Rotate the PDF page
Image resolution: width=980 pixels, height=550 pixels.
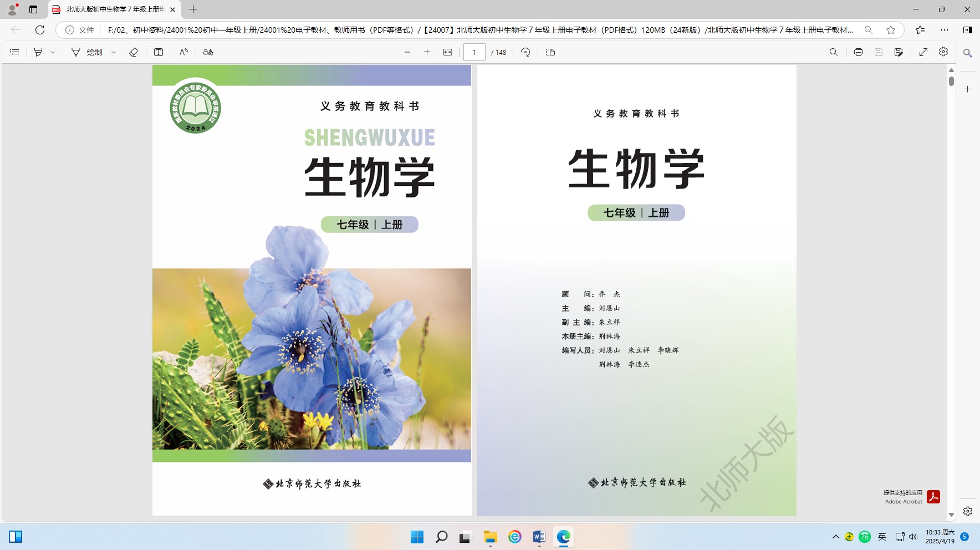coord(525,52)
